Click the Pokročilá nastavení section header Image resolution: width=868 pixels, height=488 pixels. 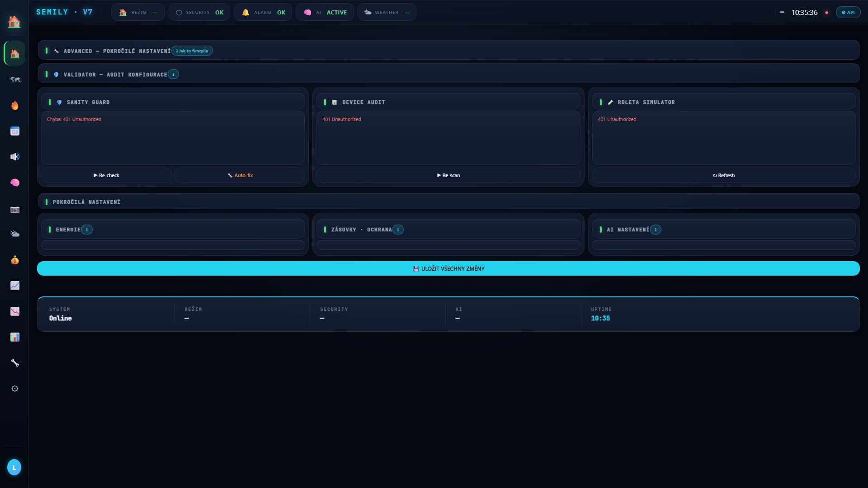448,202
